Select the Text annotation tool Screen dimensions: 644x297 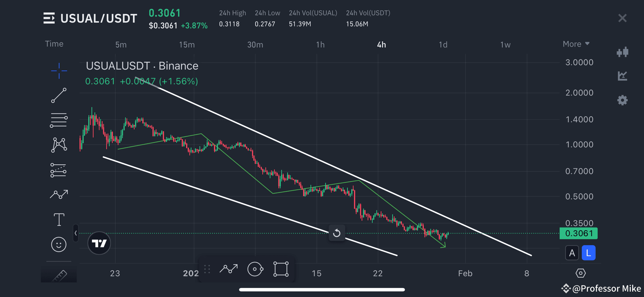(59, 220)
